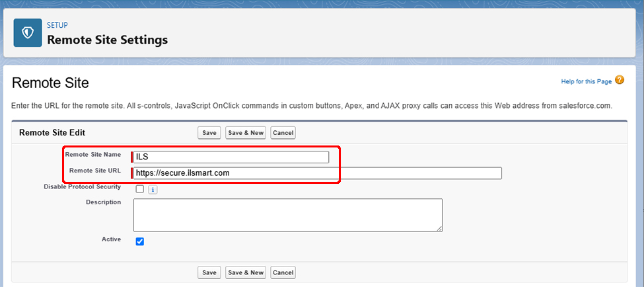
Task: Click the Remote Site Edit section title
Action: click(52, 133)
